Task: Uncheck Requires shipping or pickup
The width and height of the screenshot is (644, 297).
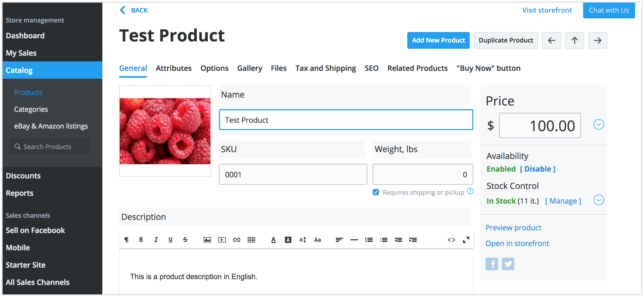Action: pyautogui.click(x=376, y=192)
